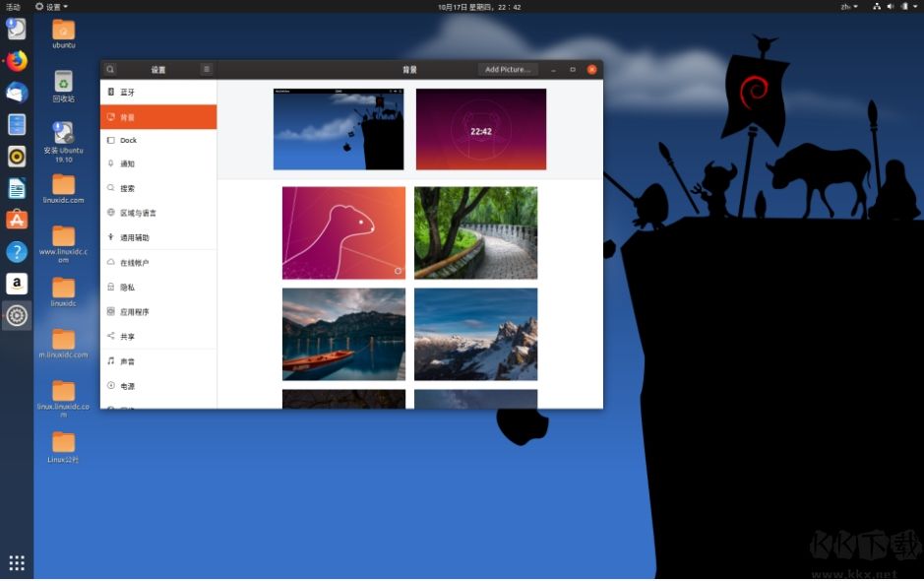Open the search icon in Settings titlebar

(109, 69)
